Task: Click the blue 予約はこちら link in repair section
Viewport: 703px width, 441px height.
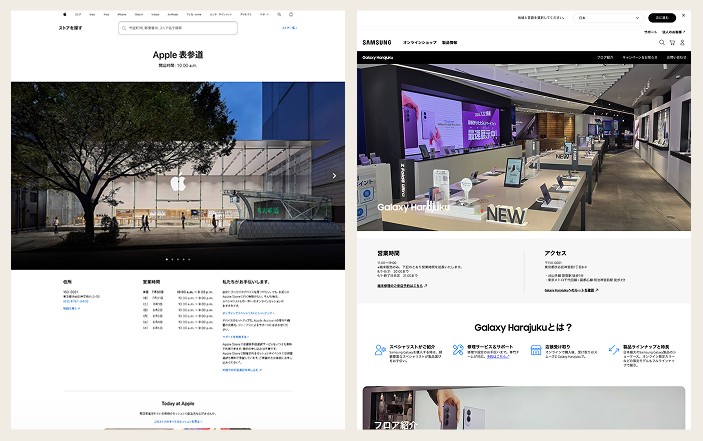Action: (x=498, y=357)
